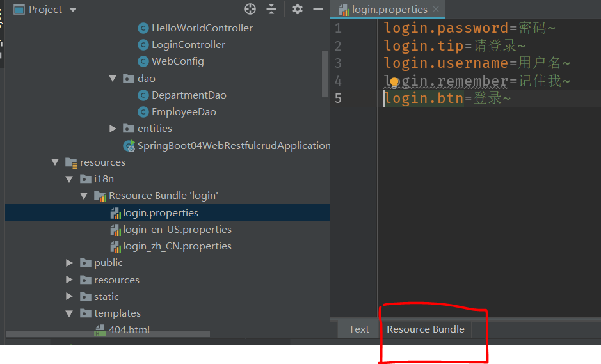Click the Resource Bundle 'login' icon

tap(100, 196)
